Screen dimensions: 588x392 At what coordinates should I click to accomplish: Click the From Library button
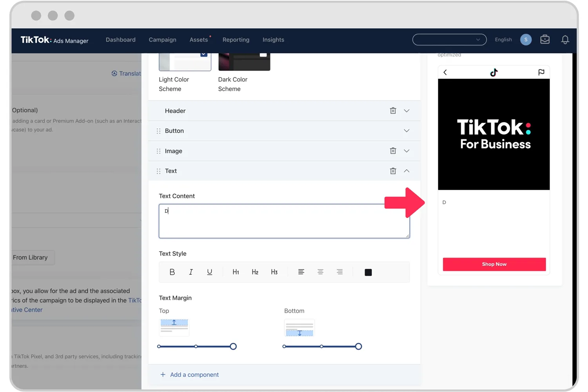coord(33,258)
